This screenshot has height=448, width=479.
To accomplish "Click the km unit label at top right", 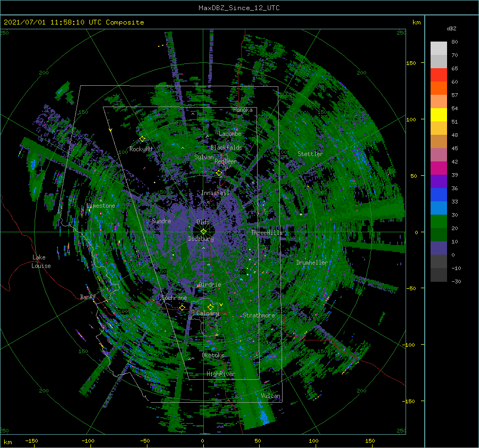I will [x=416, y=22].
